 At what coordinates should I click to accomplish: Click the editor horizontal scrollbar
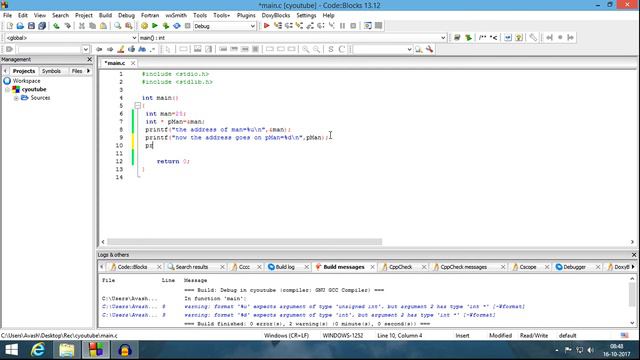[x=245, y=242]
